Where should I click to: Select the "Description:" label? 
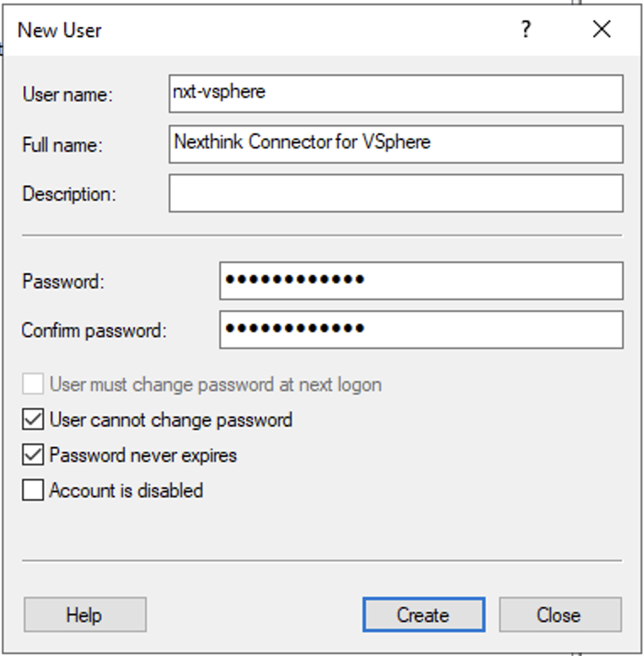pyautogui.click(x=69, y=194)
